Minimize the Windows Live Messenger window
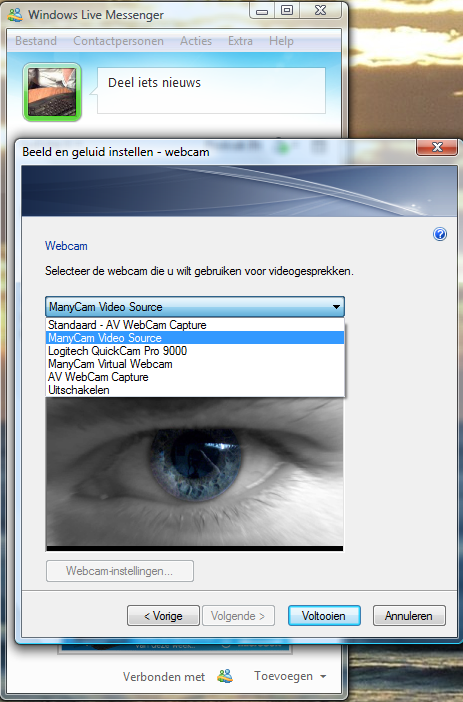This screenshot has height=702, width=463. [262, 11]
